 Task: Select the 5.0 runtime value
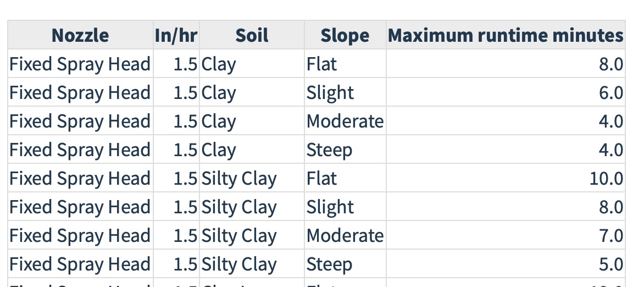[x=506, y=264]
